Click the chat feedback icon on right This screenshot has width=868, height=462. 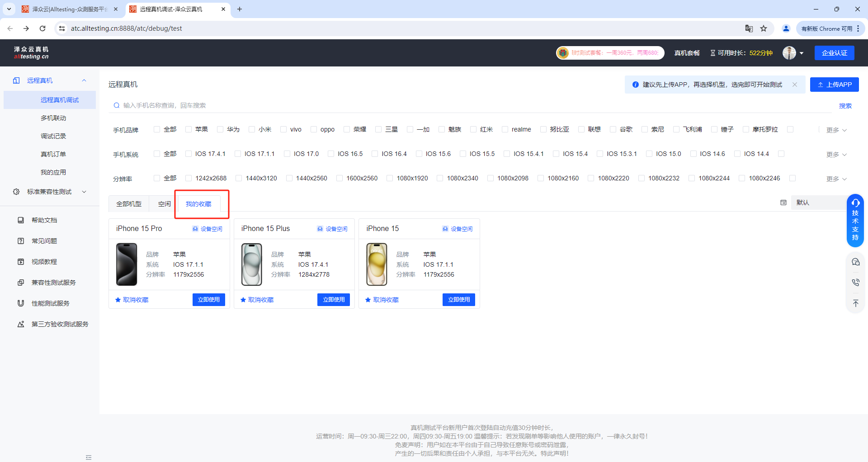point(855,262)
